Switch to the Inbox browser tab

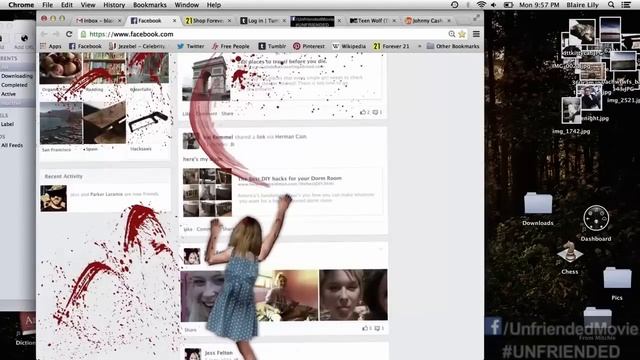98,20
